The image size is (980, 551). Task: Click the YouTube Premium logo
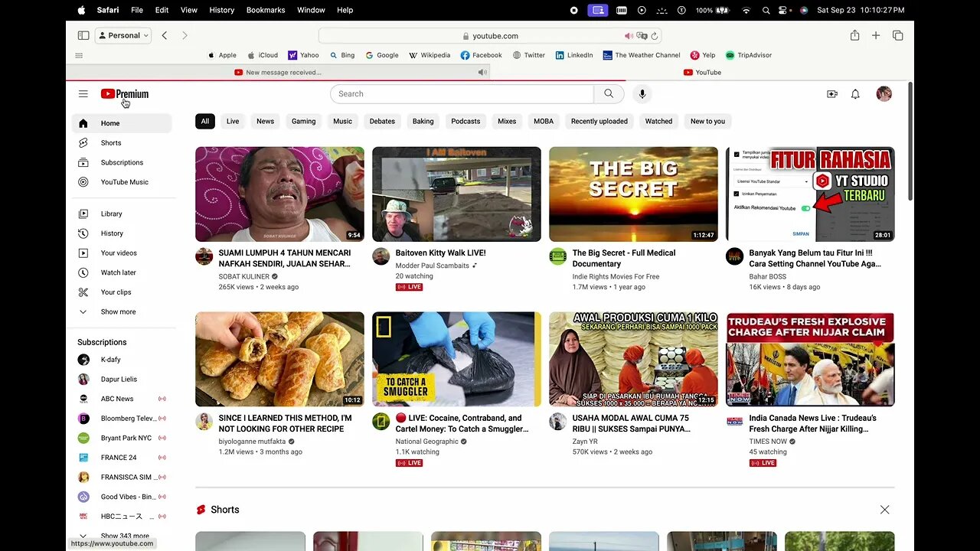[125, 94]
